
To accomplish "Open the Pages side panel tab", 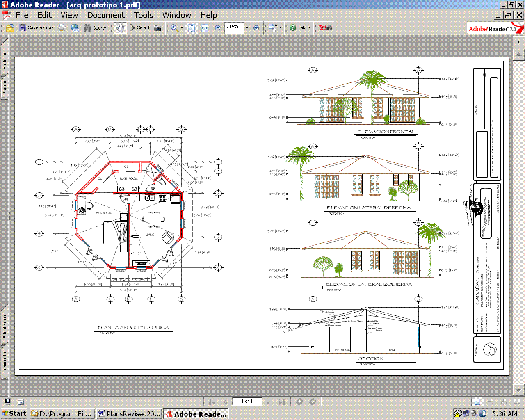I will click(x=5, y=87).
